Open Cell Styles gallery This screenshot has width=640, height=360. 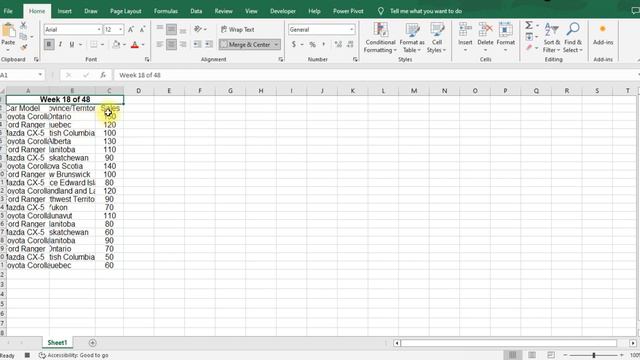coord(436,38)
